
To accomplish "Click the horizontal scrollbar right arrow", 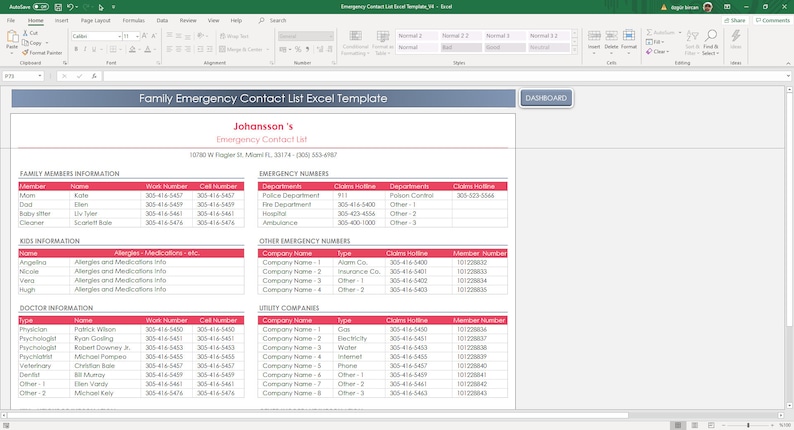I will coord(780,415).
